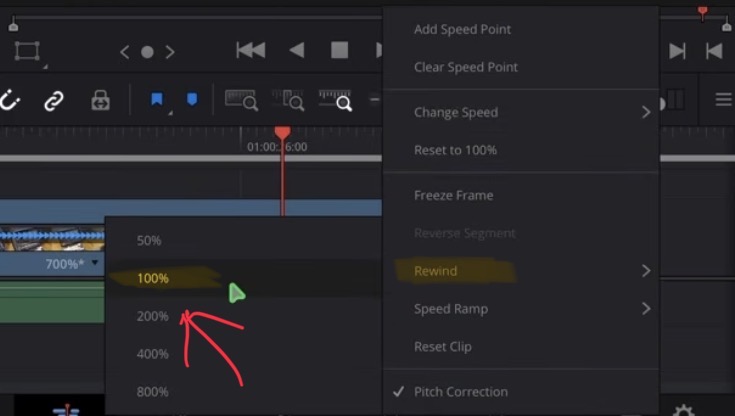Go to first frame button

tap(251, 50)
